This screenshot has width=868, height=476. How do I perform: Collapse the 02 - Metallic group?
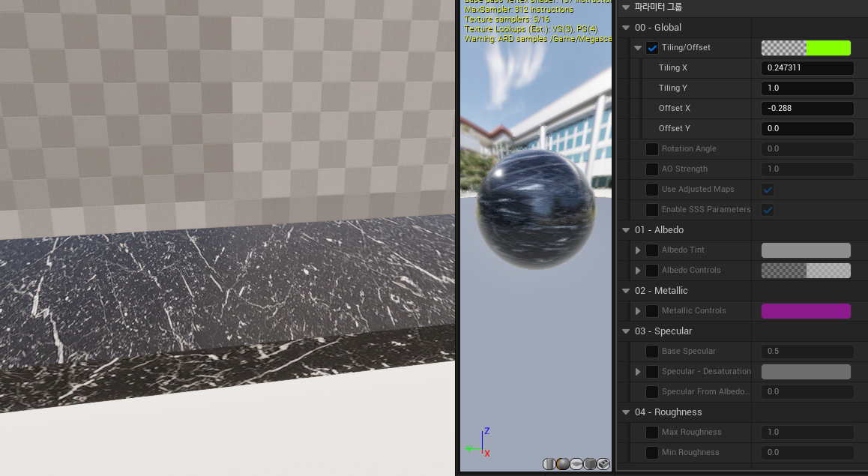coord(626,291)
